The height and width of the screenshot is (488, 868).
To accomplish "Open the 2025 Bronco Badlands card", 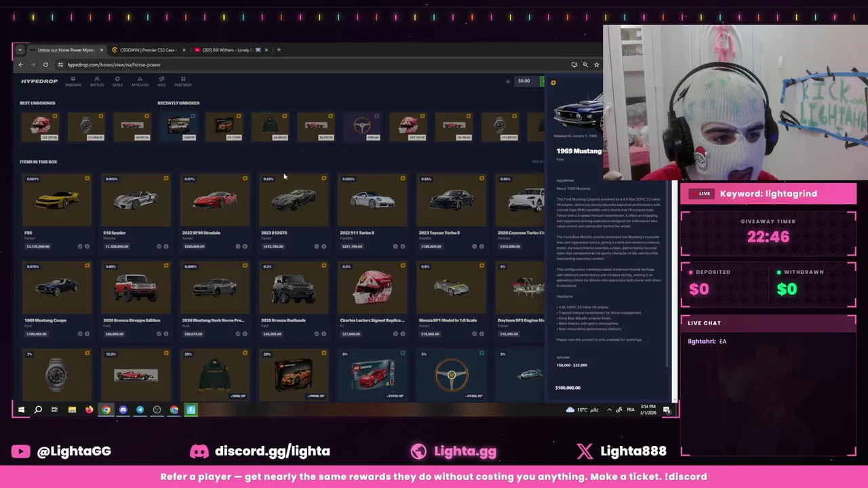I will (294, 300).
